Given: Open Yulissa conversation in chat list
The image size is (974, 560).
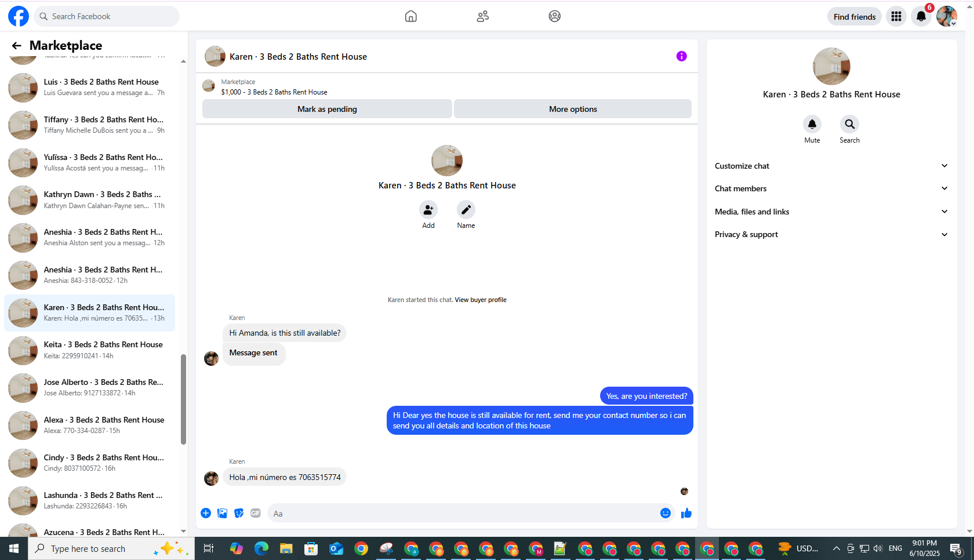Looking at the screenshot, I should pyautogui.click(x=90, y=162).
